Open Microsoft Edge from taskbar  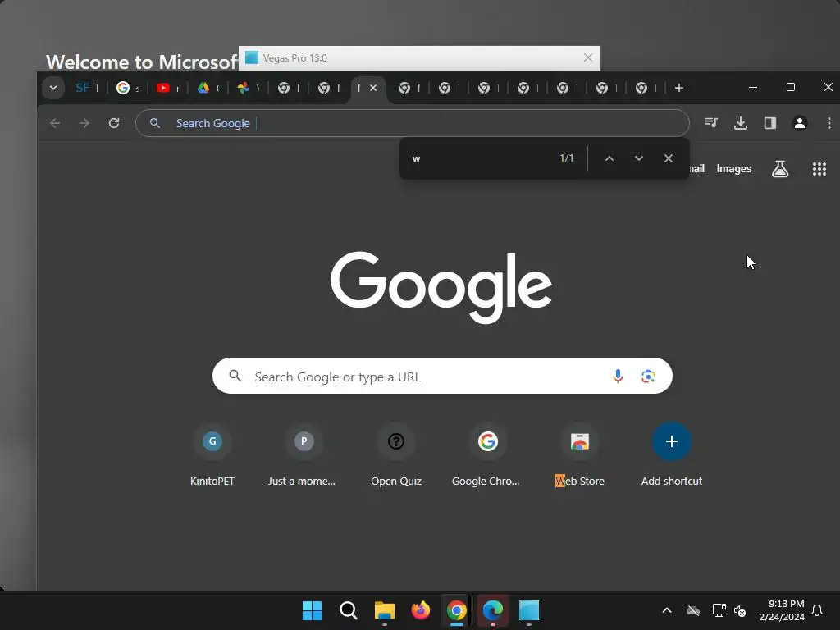493,610
